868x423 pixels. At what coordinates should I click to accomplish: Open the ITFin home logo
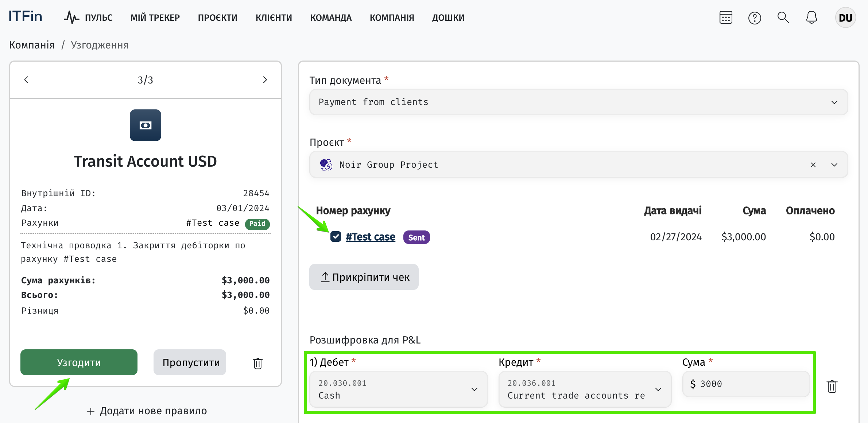tap(25, 16)
